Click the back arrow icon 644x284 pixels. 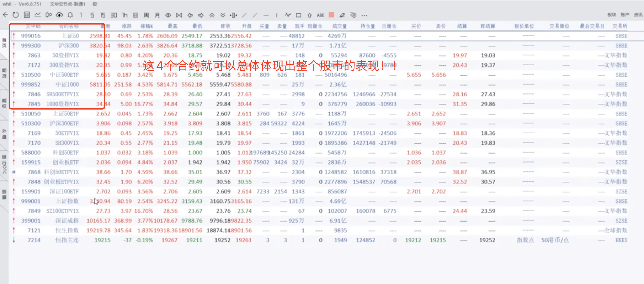tap(5, 15)
